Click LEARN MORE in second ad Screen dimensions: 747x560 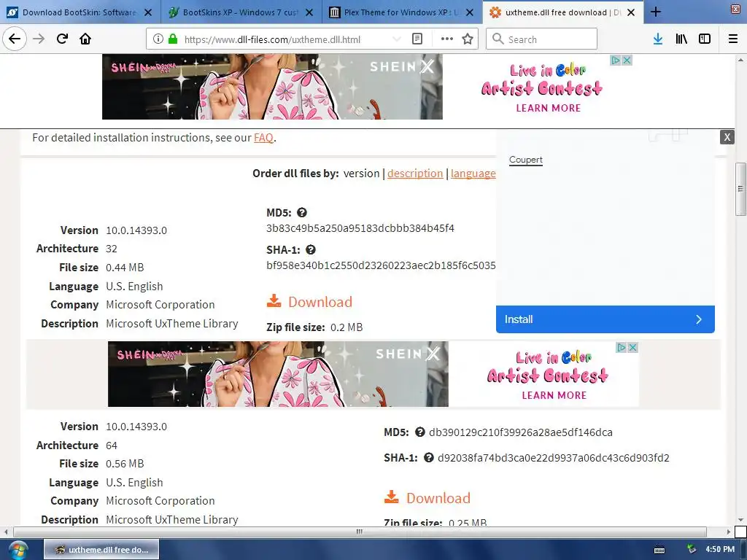[554, 395]
